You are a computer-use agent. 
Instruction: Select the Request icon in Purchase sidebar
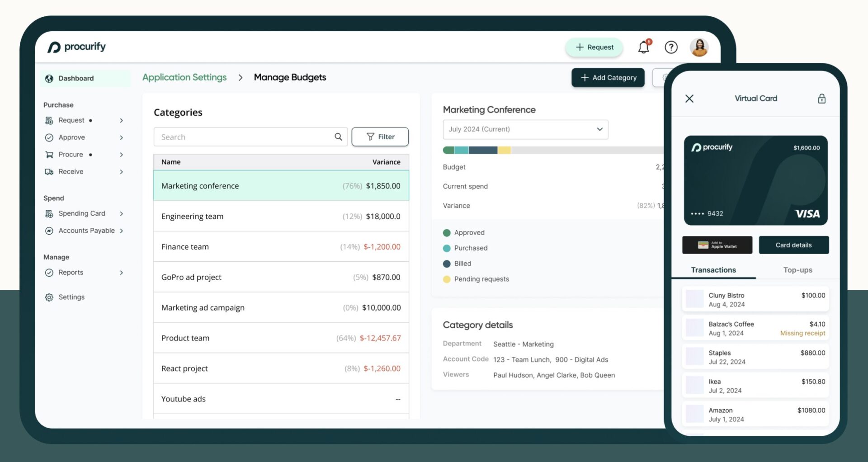pos(50,120)
